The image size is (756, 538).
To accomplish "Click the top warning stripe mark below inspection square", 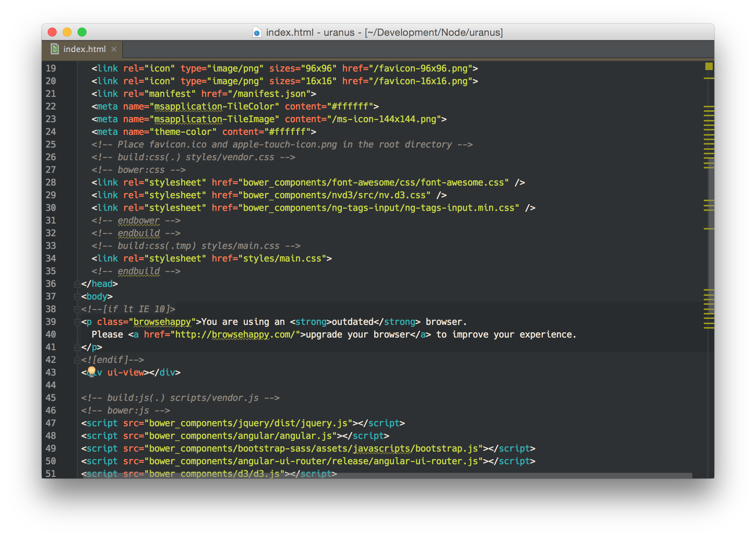I will (709, 78).
